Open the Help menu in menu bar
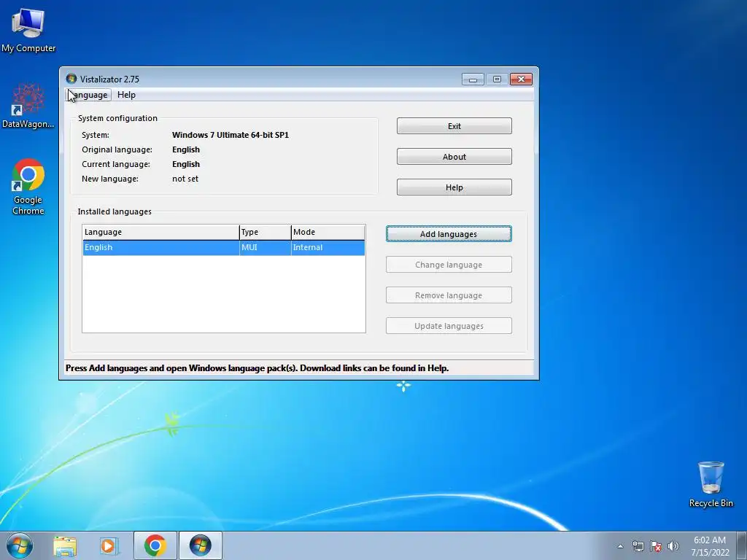Image resolution: width=747 pixels, height=560 pixels. pyautogui.click(x=126, y=95)
